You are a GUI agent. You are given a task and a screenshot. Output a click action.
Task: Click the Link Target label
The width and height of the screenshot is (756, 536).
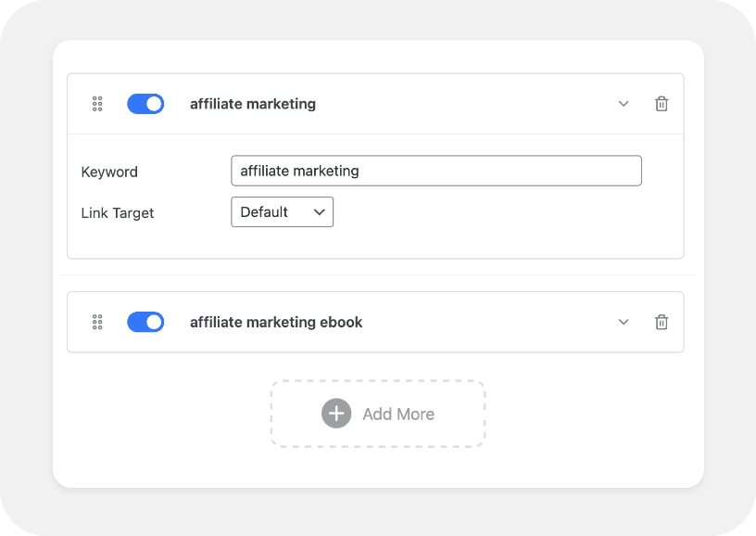[118, 212]
